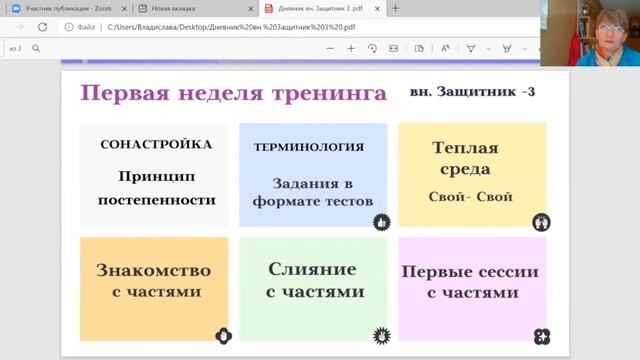Click 'Задания в формате тестов' text

click(x=313, y=192)
